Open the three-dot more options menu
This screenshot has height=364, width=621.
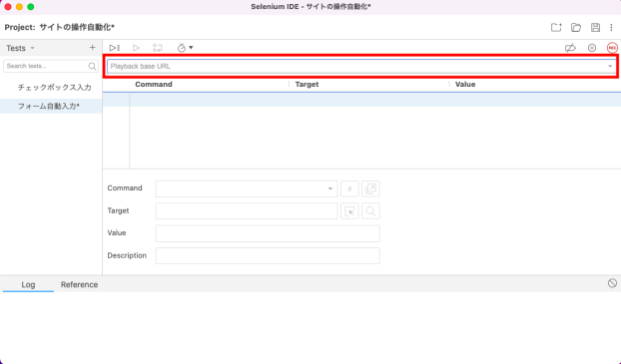click(611, 27)
